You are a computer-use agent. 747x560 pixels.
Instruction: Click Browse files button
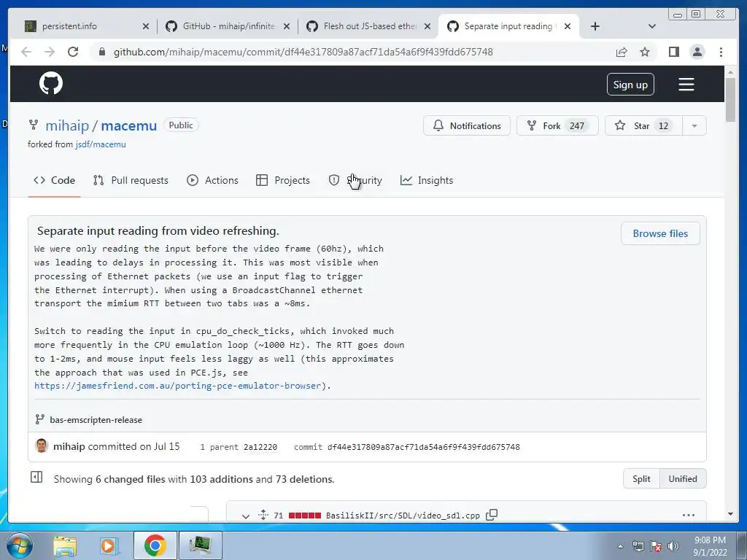click(660, 233)
